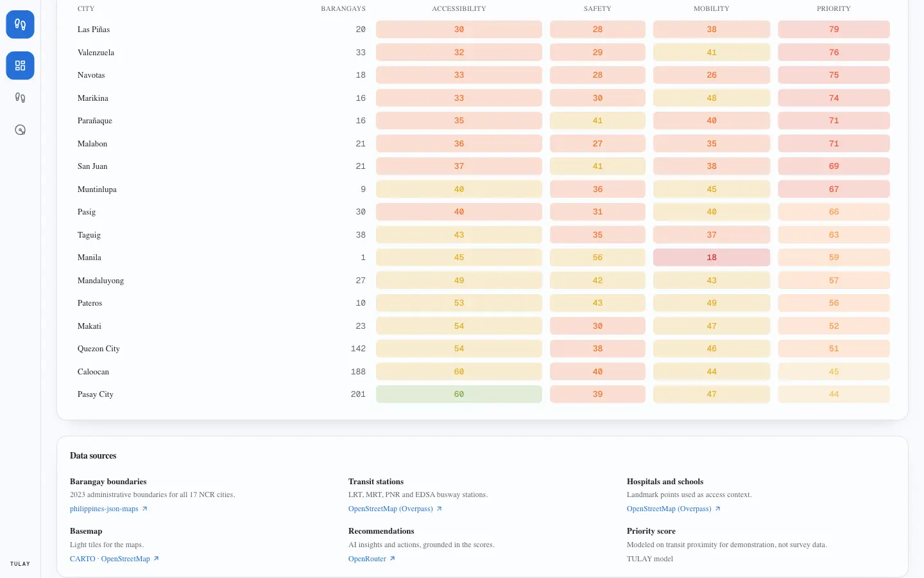The image size is (924, 578).
Task: Select the Parañaque city row name
Action: [95, 121]
